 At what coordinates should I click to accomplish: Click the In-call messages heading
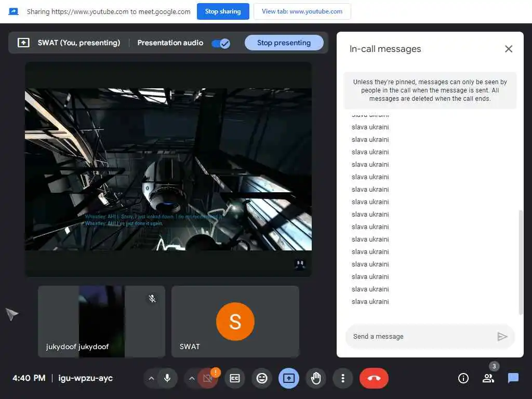385,49
